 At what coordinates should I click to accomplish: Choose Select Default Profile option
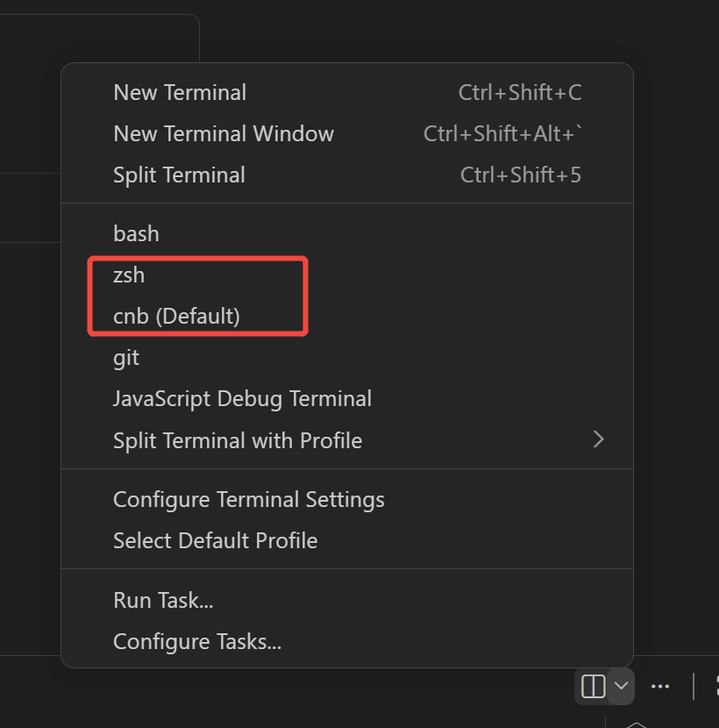215,541
